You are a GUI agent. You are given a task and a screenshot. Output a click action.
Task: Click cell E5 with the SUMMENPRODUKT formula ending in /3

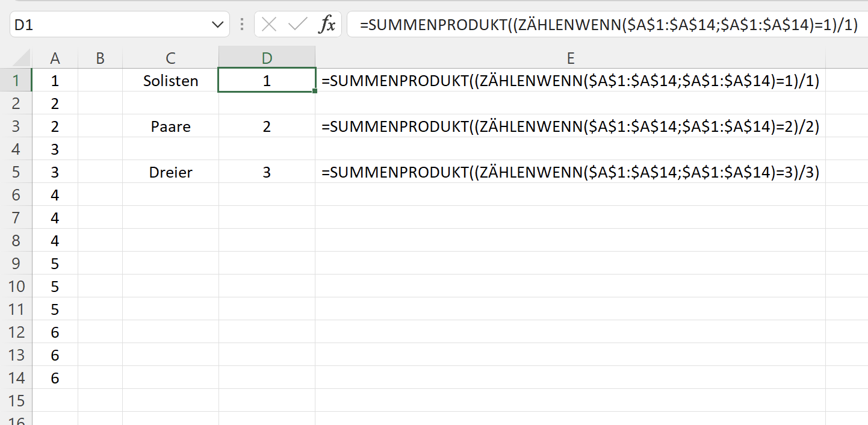coord(570,172)
